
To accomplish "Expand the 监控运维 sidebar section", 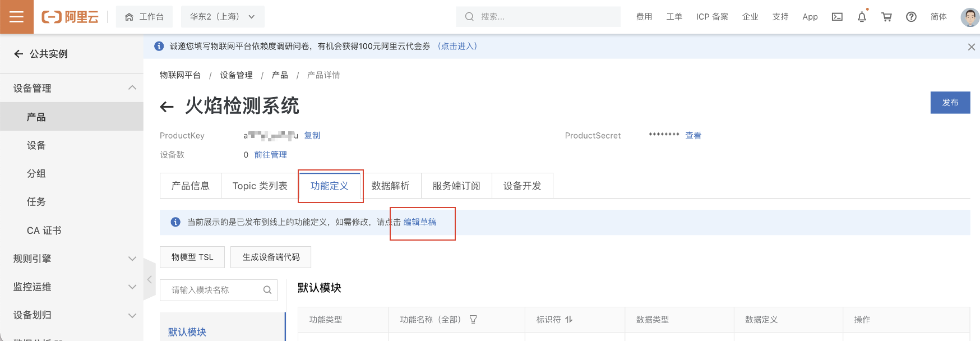I will pos(132,287).
